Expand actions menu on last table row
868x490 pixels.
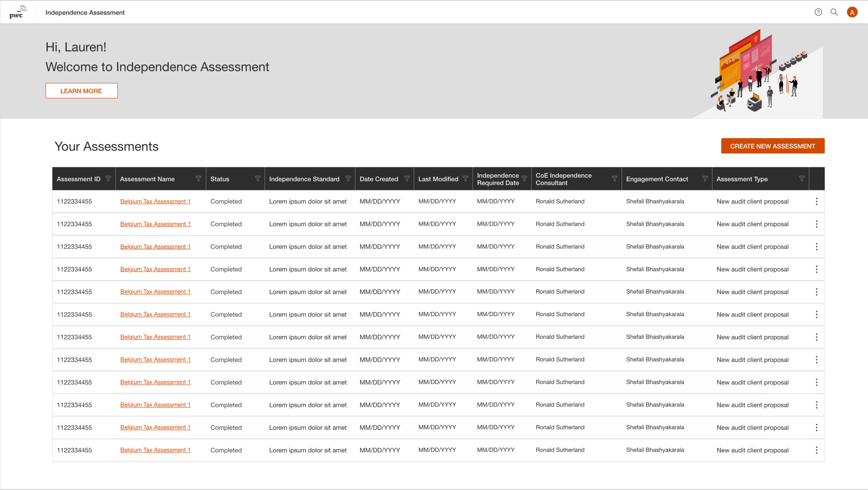point(816,450)
